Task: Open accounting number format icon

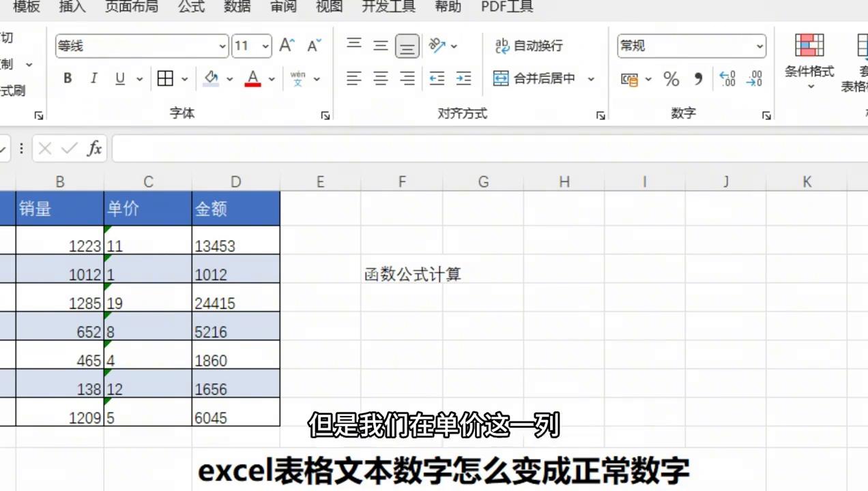Action: pyautogui.click(x=629, y=79)
